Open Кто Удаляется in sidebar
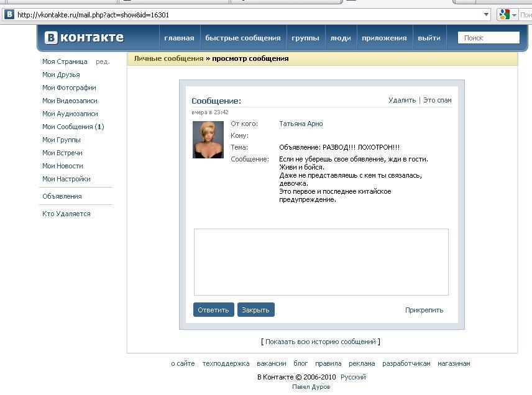The image size is (532, 395). pyautogui.click(x=66, y=214)
